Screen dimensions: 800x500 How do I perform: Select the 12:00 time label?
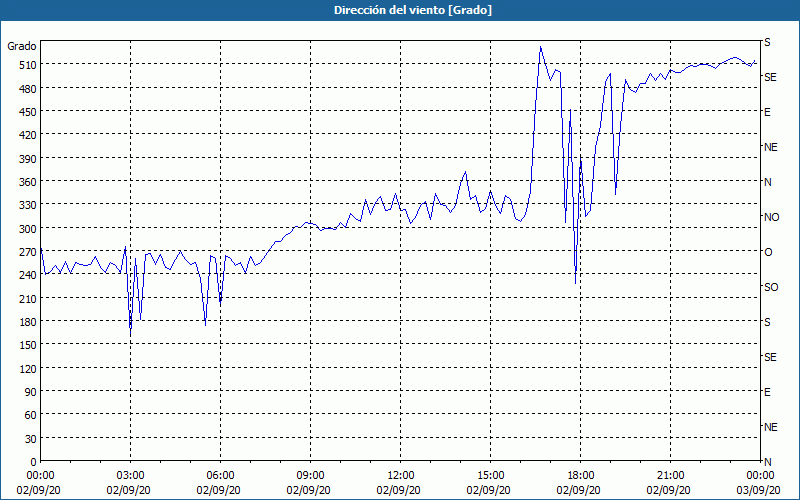[401, 476]
